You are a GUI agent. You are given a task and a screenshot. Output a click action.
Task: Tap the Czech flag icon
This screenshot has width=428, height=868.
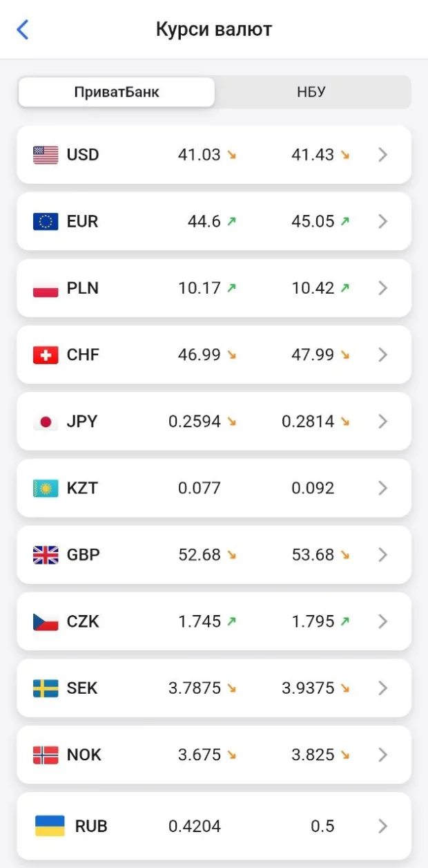point(46,621)
